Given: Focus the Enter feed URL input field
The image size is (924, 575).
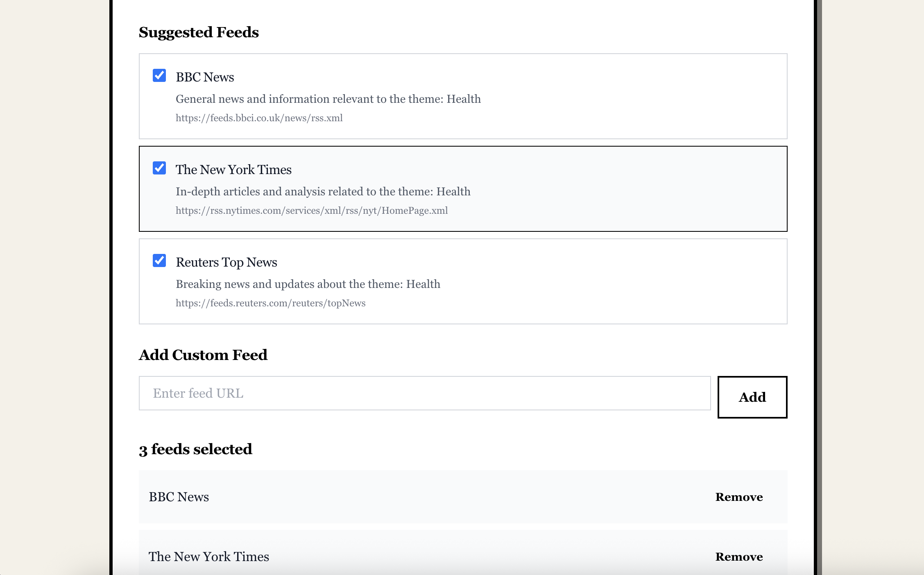Looking at the screenshot, I should (424, 393).
